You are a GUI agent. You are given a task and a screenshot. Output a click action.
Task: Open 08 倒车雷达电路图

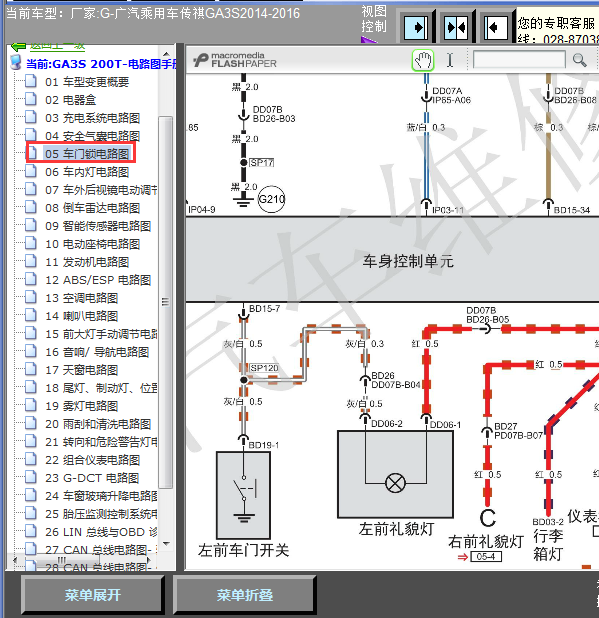click(92, 208)
